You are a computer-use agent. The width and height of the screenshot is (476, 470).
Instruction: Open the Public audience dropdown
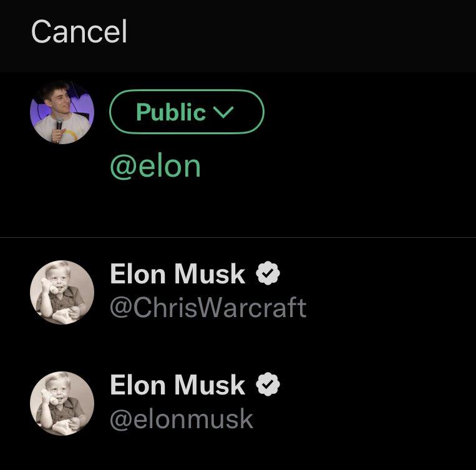[187, 112]
